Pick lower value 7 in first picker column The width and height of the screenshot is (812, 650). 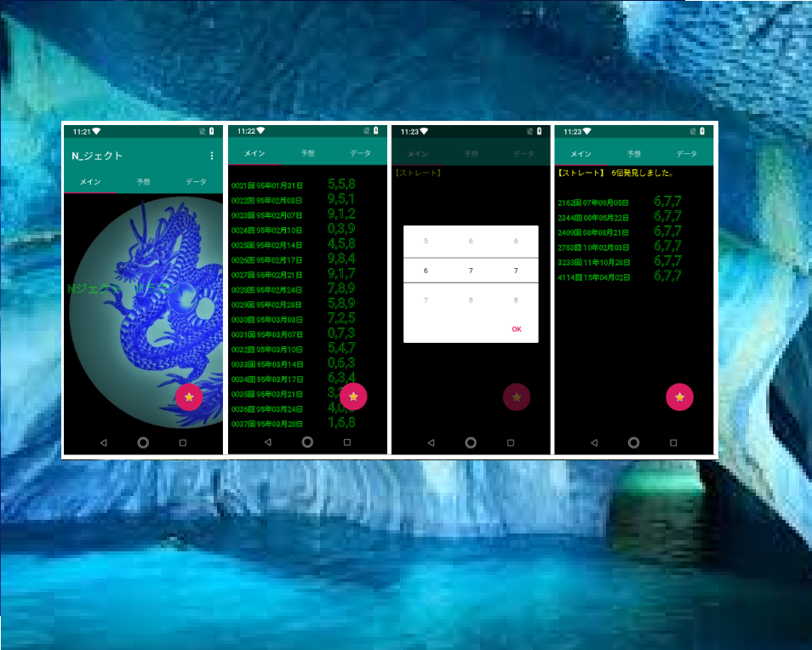coord(426,300)
